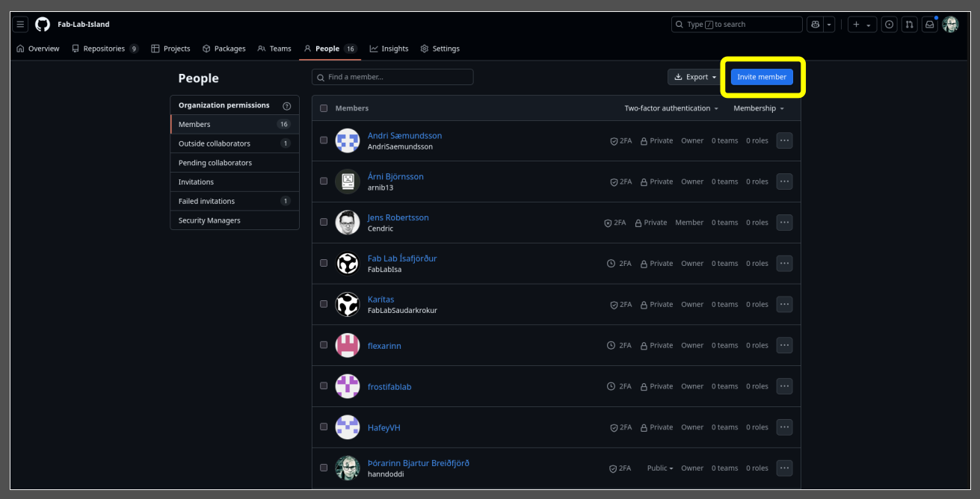This screenshot has width=980, height=499.
Task: Click the GitHub logo
Action: click(43, 25)
